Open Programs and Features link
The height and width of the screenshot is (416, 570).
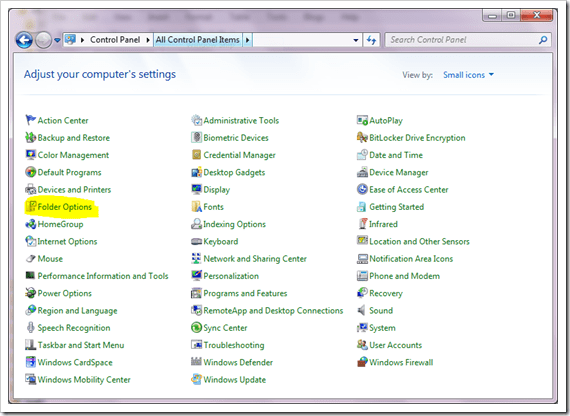click(245, 293)
